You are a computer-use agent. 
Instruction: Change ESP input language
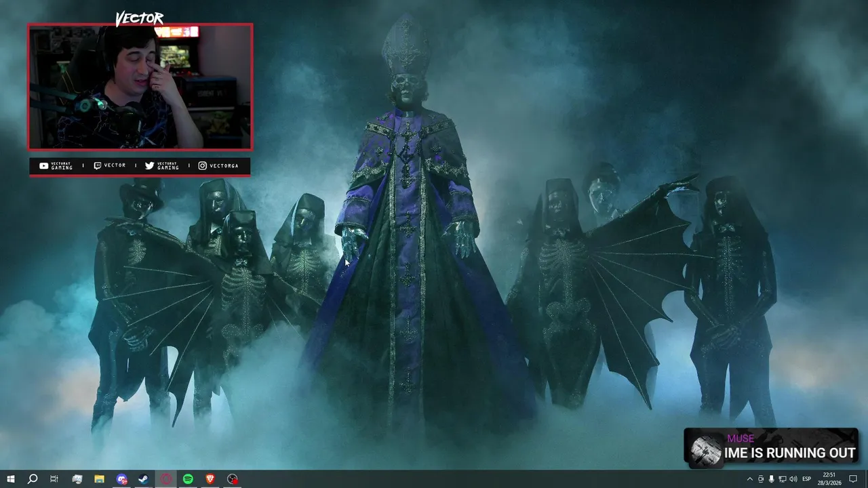coord(807,479)
